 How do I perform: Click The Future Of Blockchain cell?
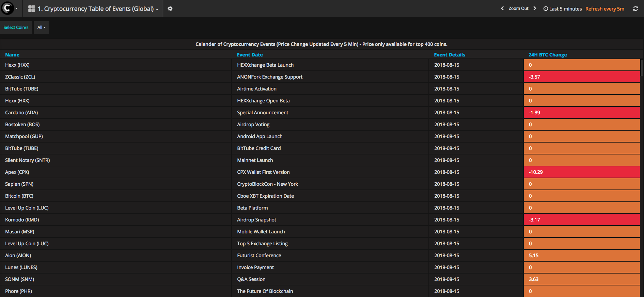coord(330,291)
